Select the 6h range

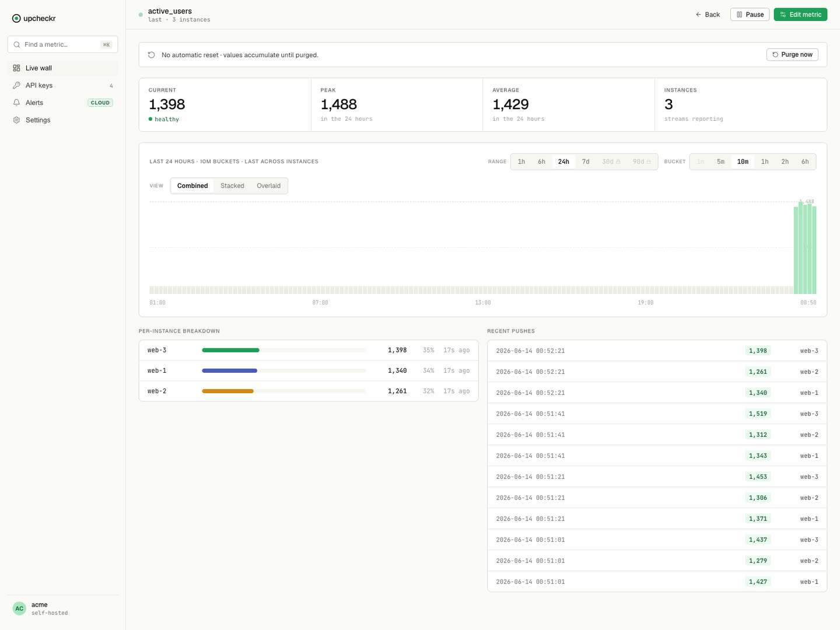(x=541, y=162)
